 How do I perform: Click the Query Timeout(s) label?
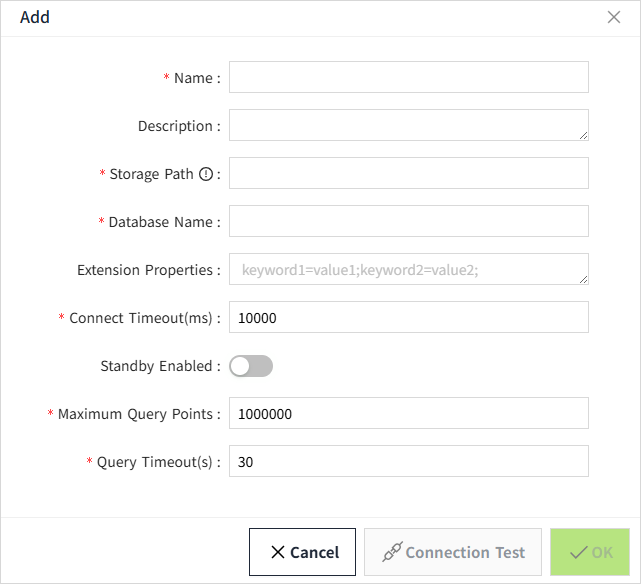(155, 462)
